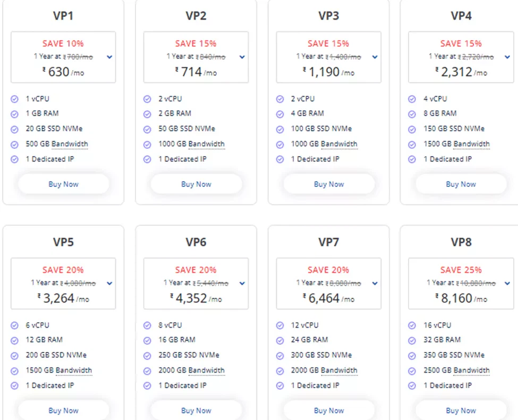This screenshot has height=420, width=518.
Task: Click the underlined Bandwidth term in VP5
Action: (x=74, y=370)
